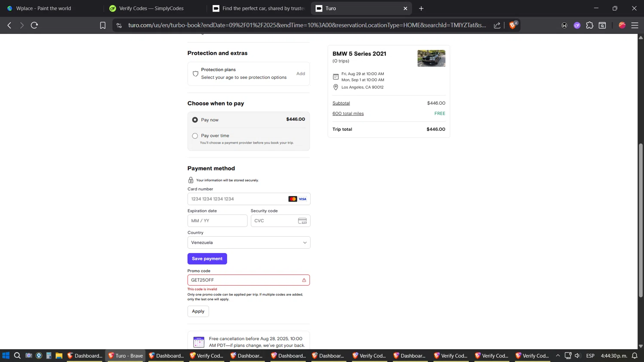Focus the Expiration date field
Image resolution: width=644 pixels, height=362 pixels.
217,220
